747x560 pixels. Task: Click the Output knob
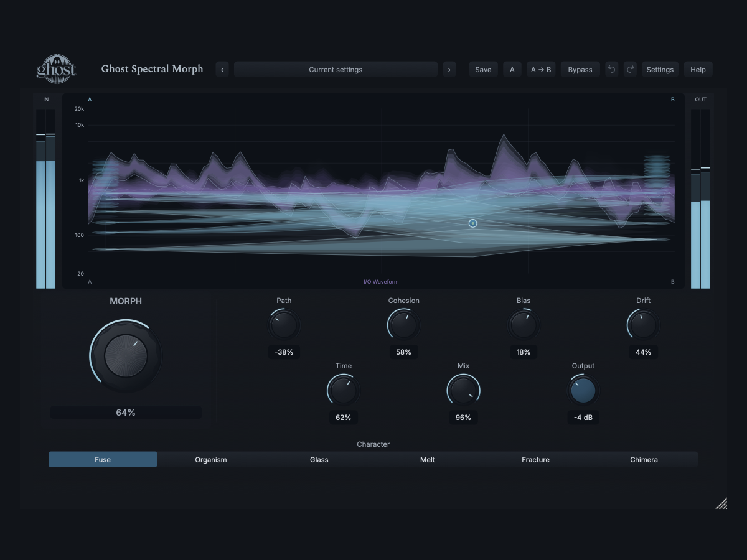point(583,390)
